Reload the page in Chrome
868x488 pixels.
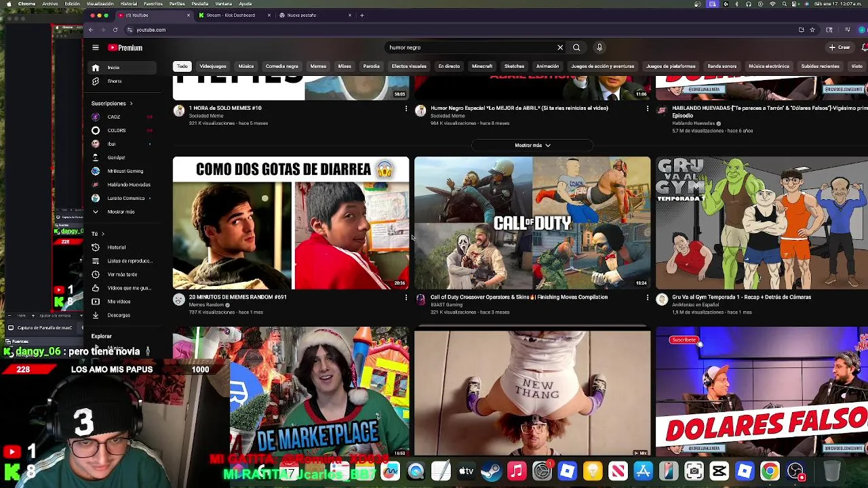coord(115,30)
